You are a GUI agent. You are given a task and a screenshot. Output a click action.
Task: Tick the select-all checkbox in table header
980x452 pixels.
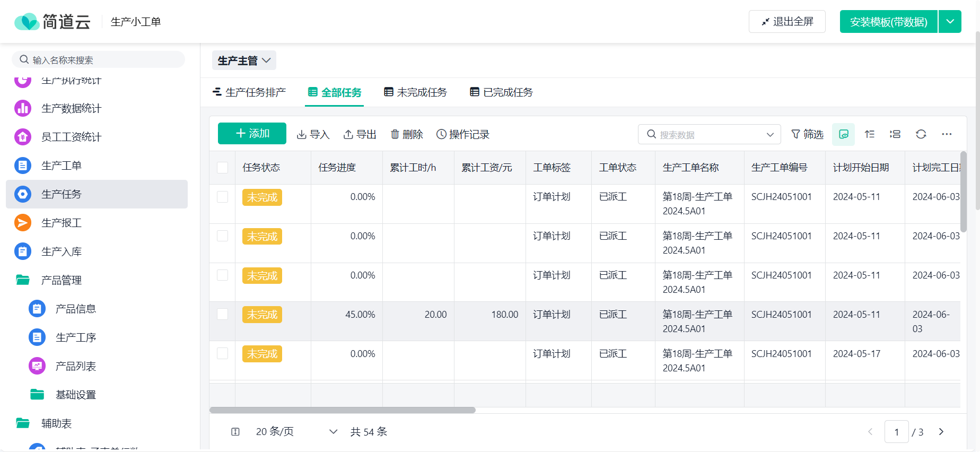point(223,168)
